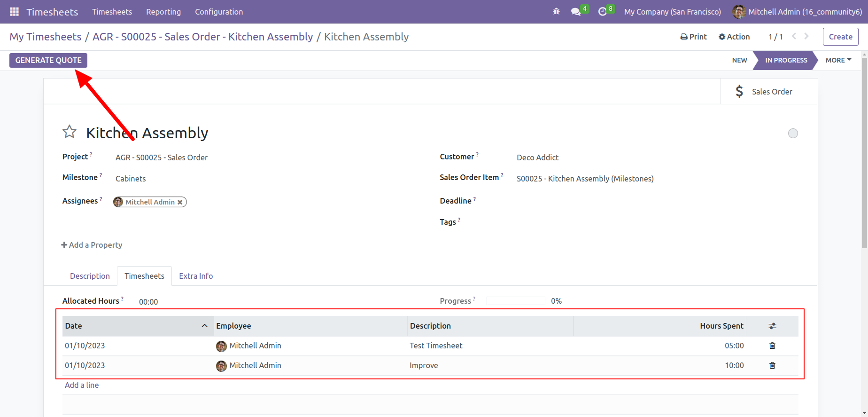Open the activities clock icon
The image size is (868, 417).
pyautogui.click(x=602, y=12)
